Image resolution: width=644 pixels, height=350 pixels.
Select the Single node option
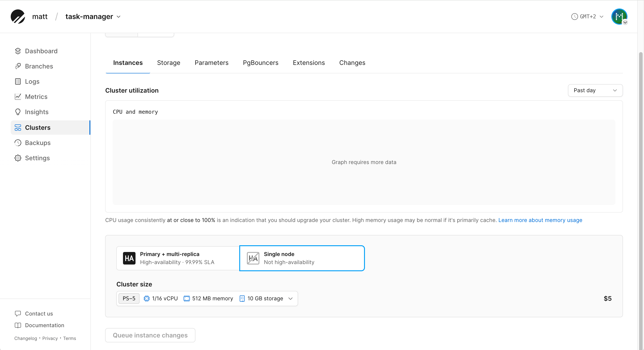(302, 258)
